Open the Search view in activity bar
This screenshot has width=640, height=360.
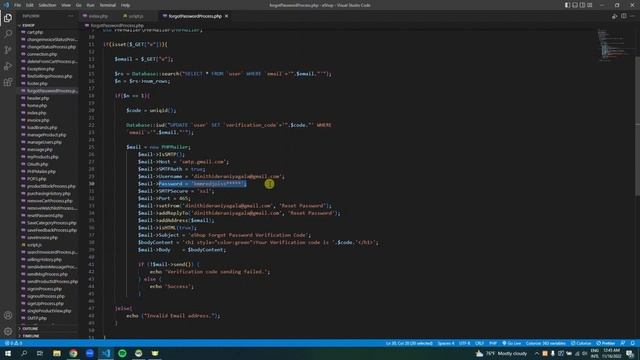8,34
